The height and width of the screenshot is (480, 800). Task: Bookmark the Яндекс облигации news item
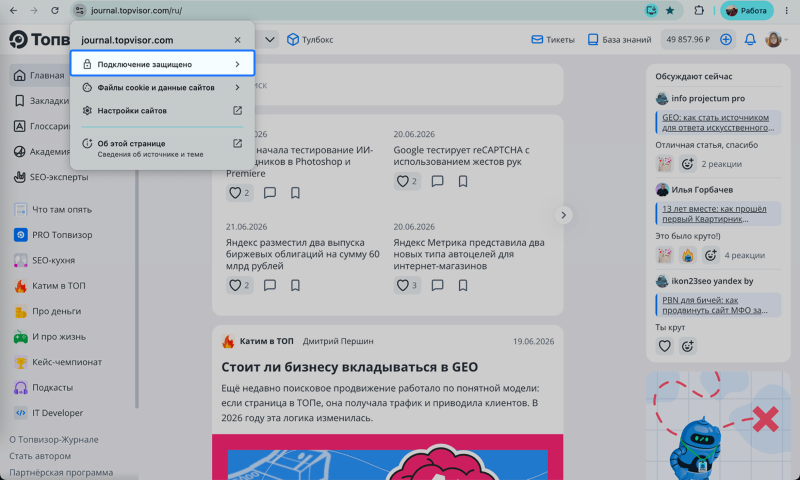[295, 285]
